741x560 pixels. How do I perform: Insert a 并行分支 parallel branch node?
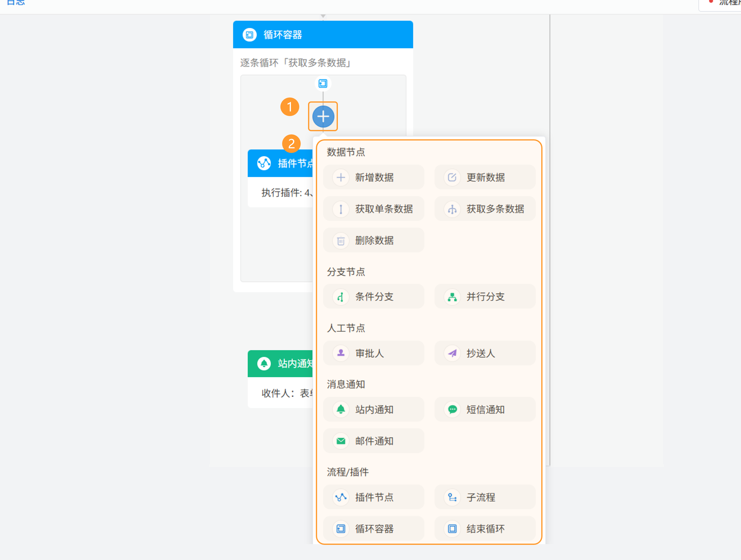[485, 297]
